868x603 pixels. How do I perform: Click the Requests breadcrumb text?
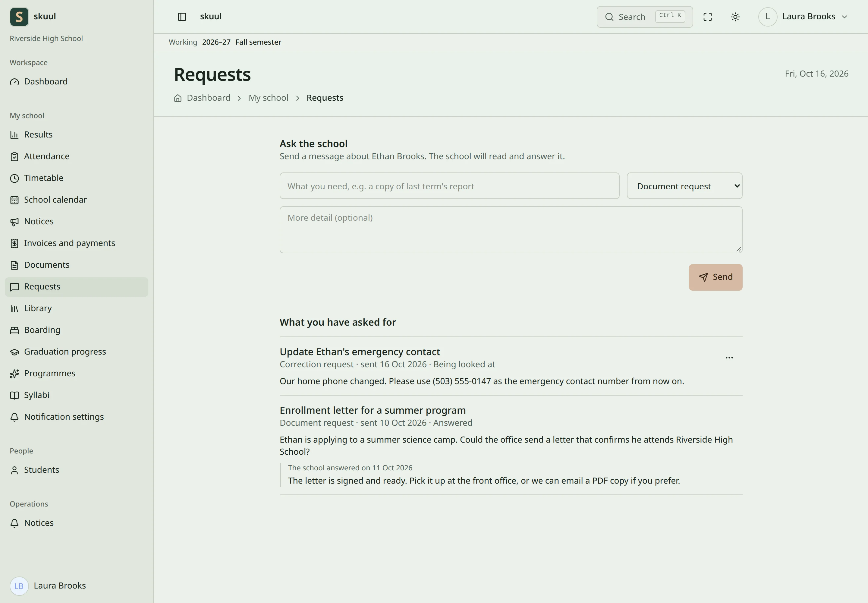(325, 98)
